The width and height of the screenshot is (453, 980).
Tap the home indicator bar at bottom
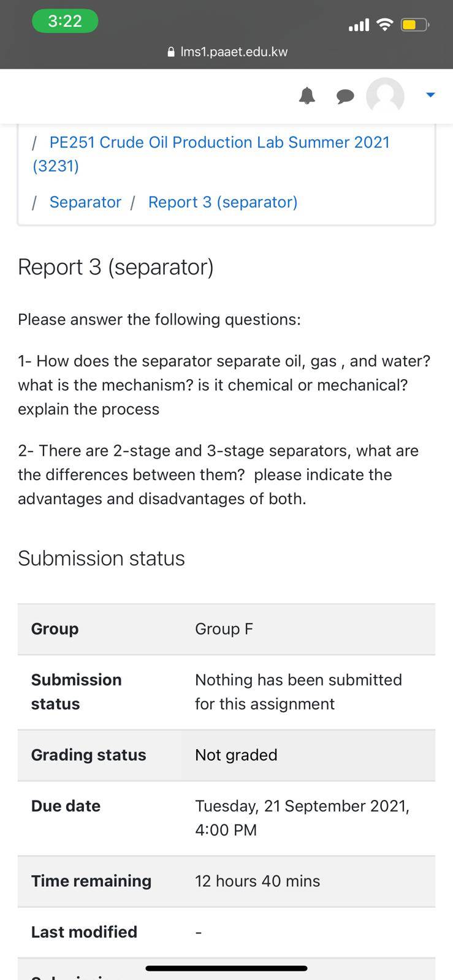pyautogui.click(x=226, y=968)
